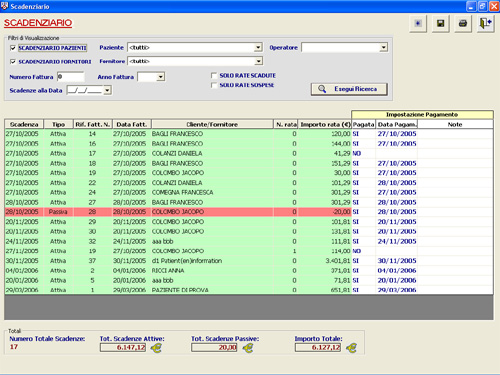Click the Tipo column header

(x=58, y=124)
